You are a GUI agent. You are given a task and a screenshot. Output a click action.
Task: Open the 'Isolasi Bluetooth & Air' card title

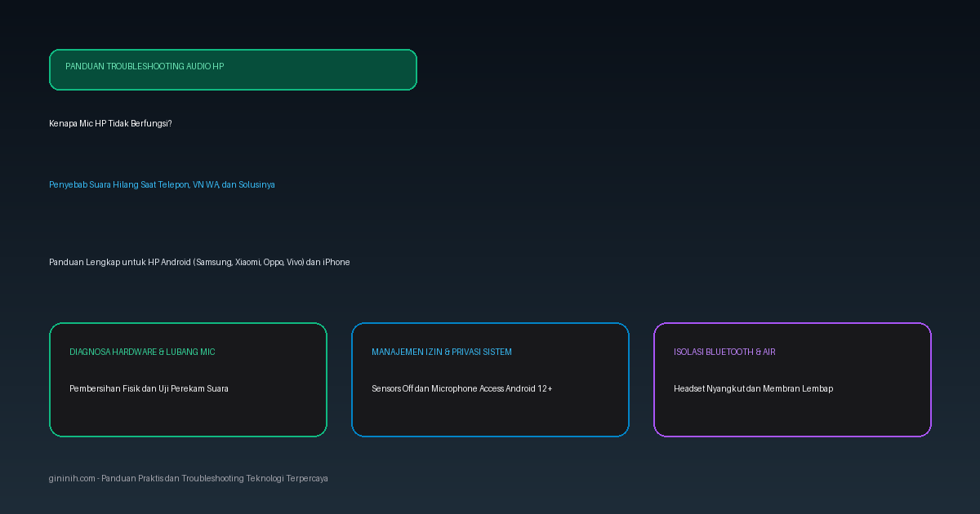point(724,352)
